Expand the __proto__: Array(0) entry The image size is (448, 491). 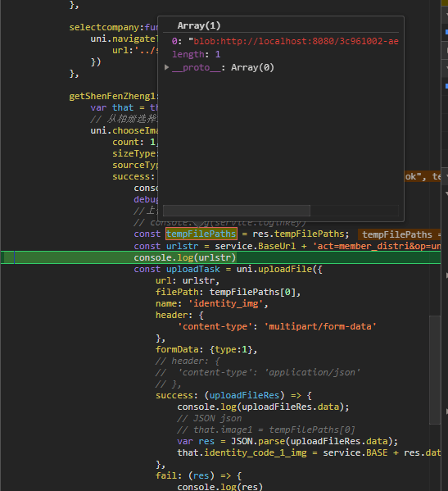point(167,67)
